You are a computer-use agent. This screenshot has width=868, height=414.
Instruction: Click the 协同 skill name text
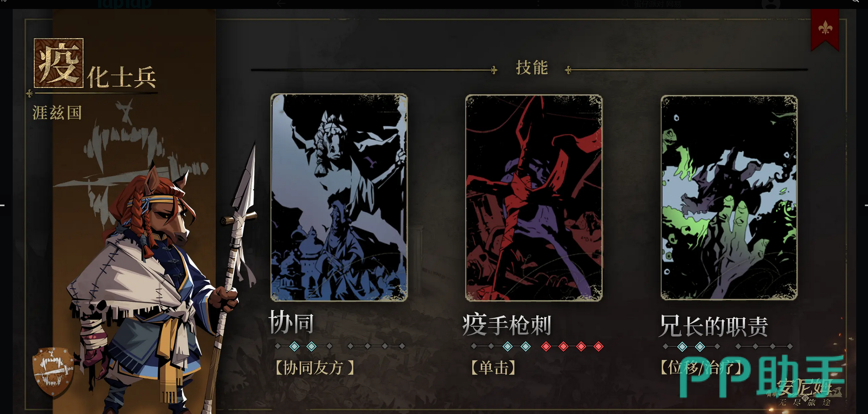pyautogui.click(x=292, y=323)
